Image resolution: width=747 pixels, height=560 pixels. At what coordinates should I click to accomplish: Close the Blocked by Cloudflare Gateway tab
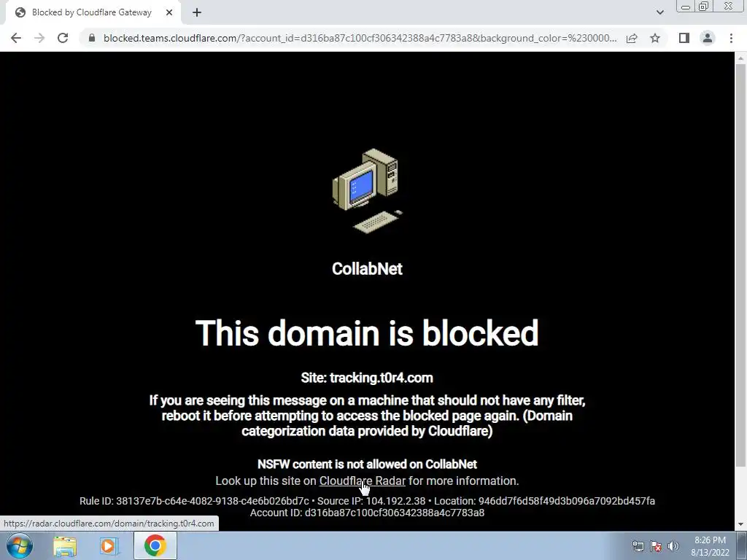pos(169,12)
